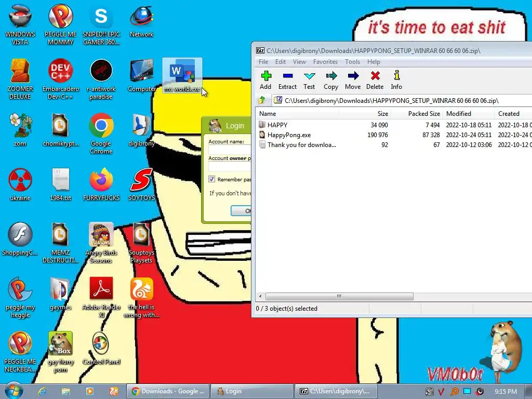Open the Tools menu in 7-Zip
Viewport: 532px width, 399px height.
(353, 62)
